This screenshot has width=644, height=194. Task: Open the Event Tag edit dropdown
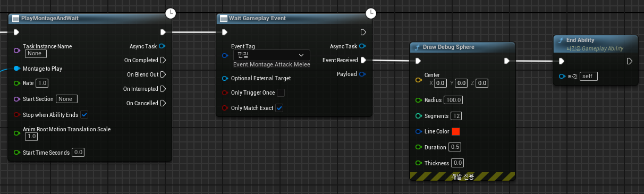[272, 55]
